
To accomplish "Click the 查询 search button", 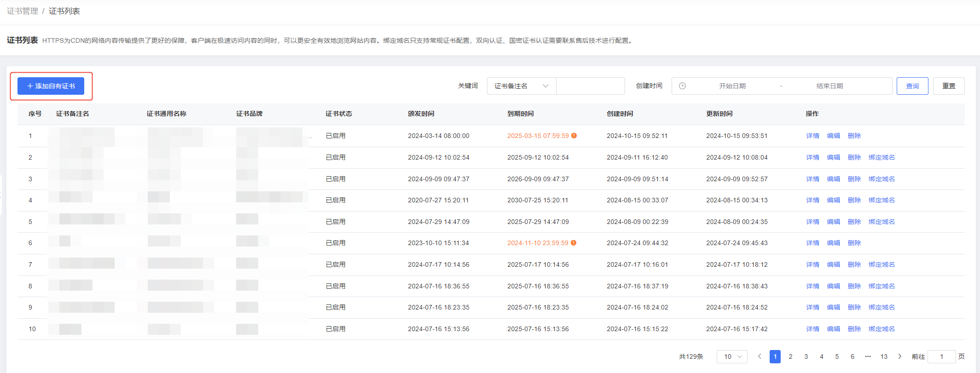I will (912, 86).
